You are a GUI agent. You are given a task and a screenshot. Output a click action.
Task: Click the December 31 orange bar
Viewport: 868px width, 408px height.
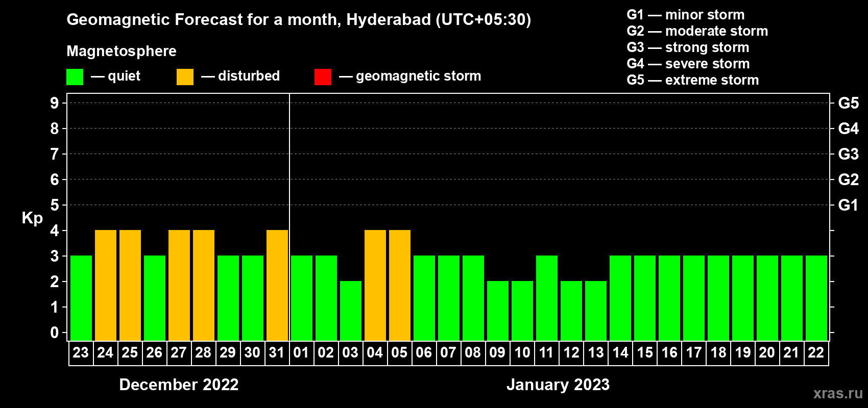click(277, 285)
